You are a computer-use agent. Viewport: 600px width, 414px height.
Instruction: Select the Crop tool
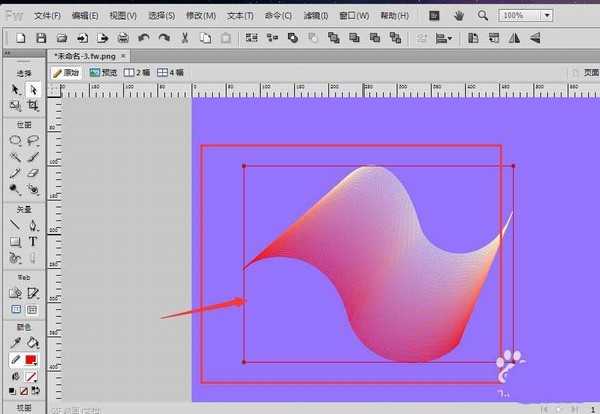[x=33, y=105]
